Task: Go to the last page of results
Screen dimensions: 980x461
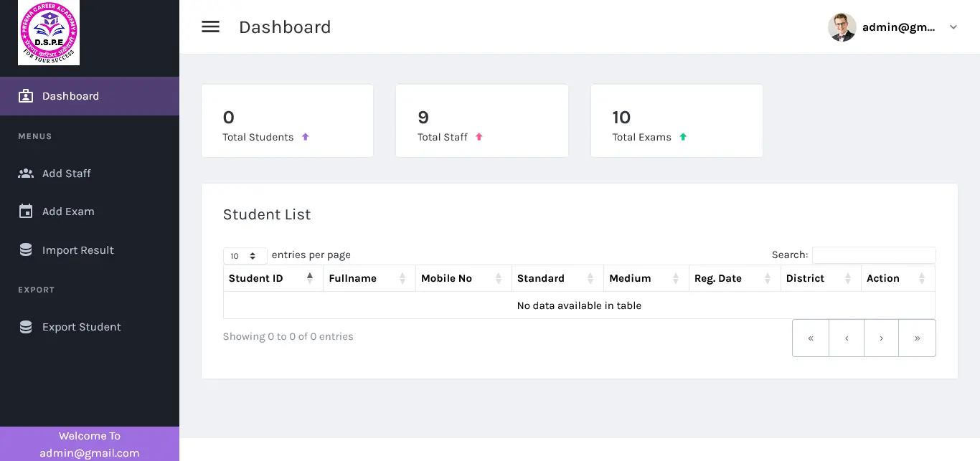Action: point(917,338)
